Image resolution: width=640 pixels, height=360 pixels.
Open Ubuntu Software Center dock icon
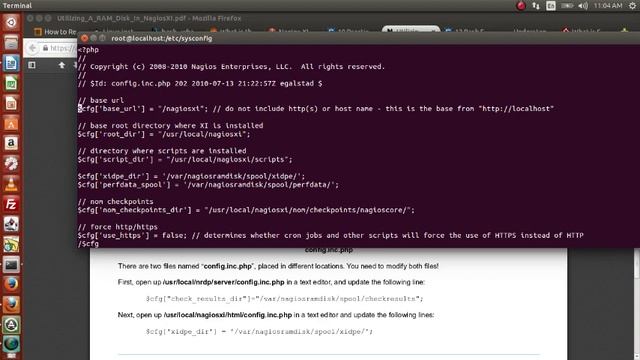coord(11,123)
